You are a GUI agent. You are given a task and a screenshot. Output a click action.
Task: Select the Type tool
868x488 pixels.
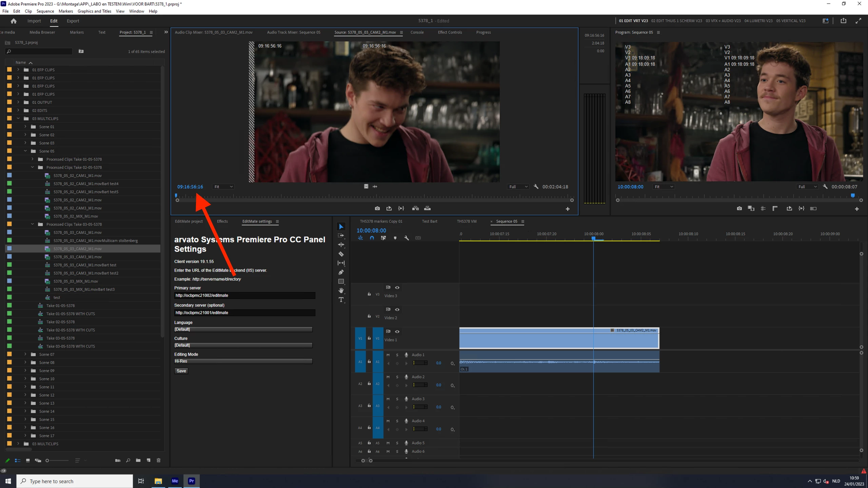point(341,300)
